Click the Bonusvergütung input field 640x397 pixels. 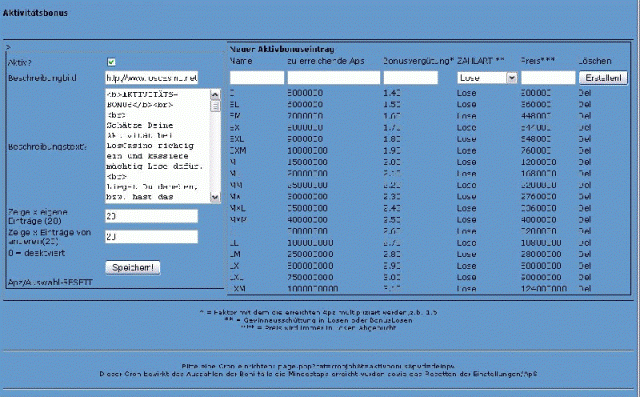point(411,78)
